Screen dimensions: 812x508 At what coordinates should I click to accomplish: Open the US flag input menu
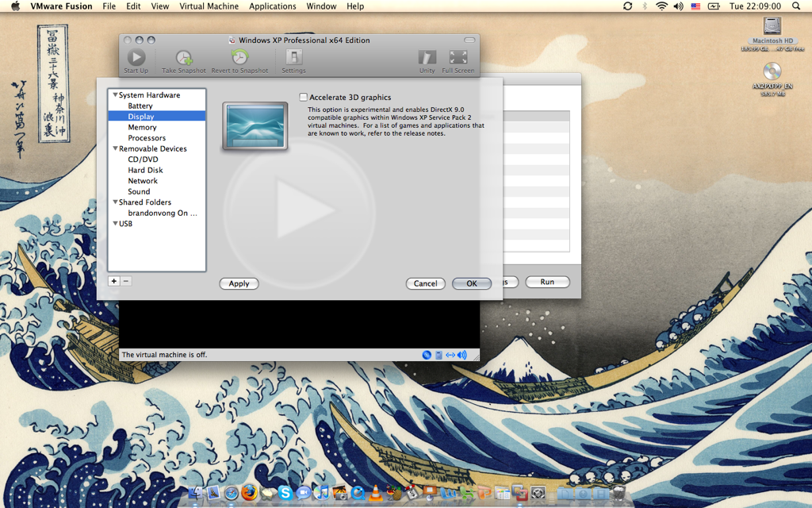pyautogui.click(x=695, y=6)
